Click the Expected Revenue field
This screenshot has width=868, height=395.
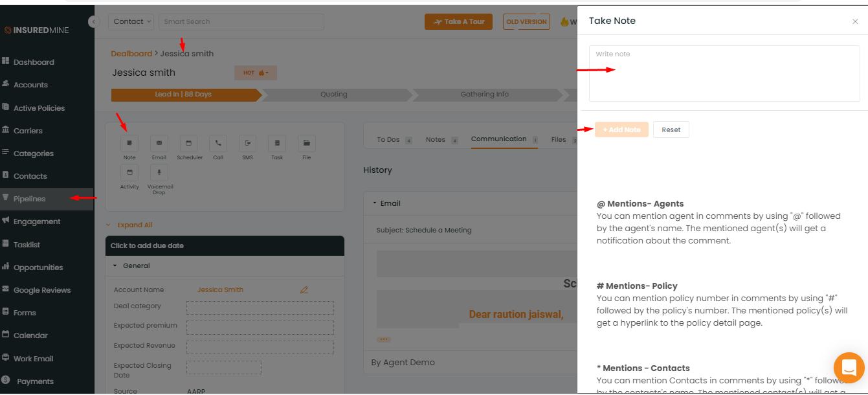pos(260,348)
